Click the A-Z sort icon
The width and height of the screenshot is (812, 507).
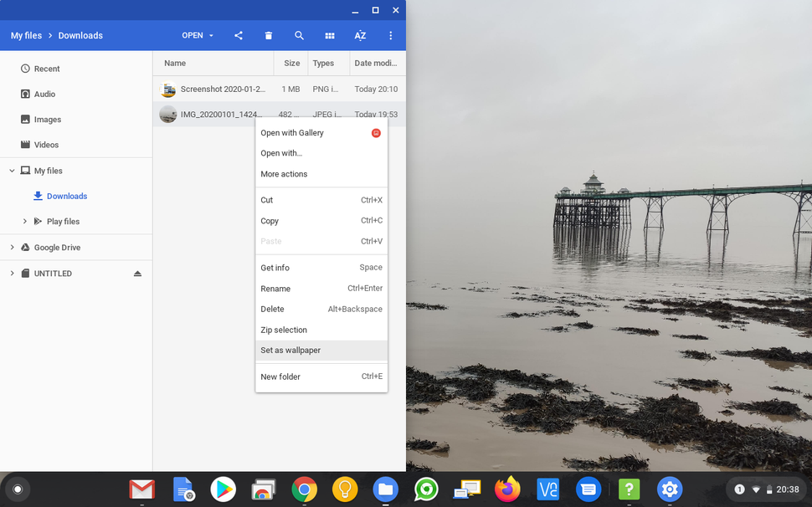(360, 35)
